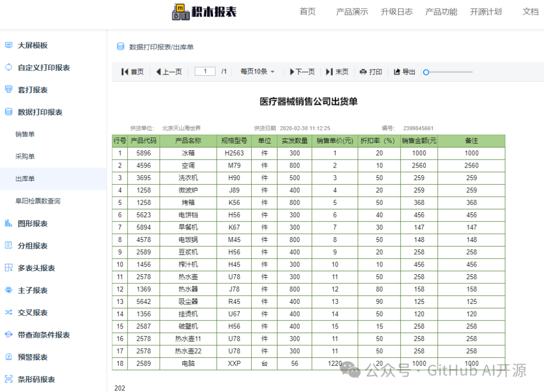Go to previous page via 上一页

click(169, 72)
